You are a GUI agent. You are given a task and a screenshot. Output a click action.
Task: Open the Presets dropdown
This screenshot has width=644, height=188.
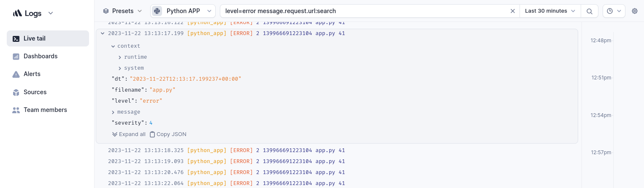(x=123, y=11)
